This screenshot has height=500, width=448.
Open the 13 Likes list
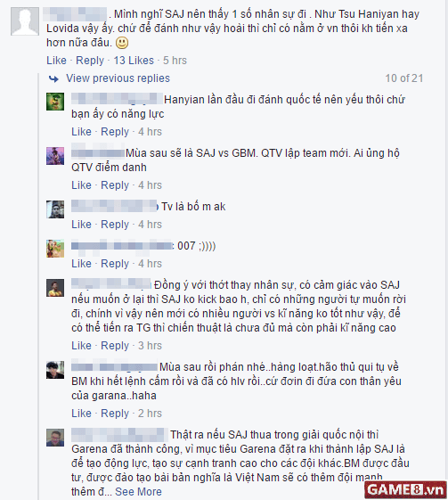134,61
